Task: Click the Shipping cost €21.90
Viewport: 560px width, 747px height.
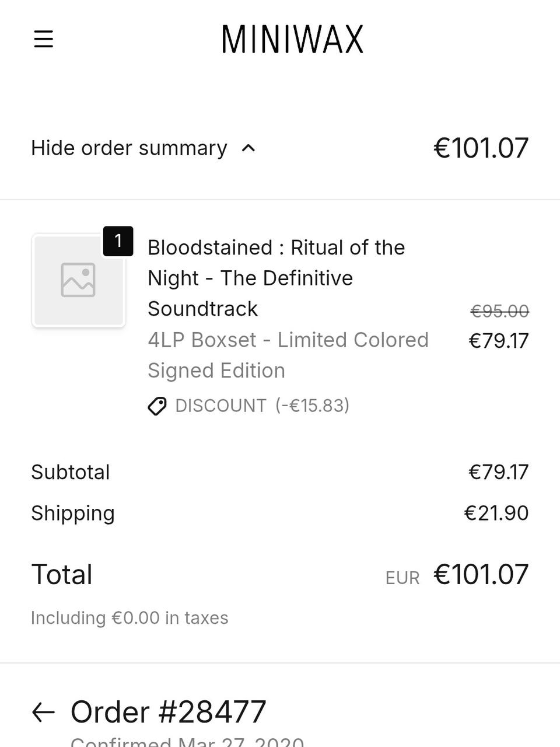Action: point(496,513)
